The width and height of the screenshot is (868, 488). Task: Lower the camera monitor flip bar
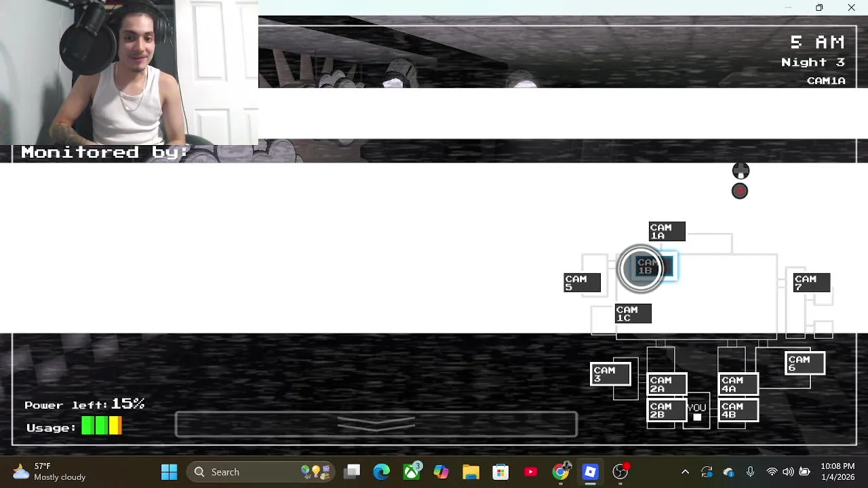click(x=376, y=424)
